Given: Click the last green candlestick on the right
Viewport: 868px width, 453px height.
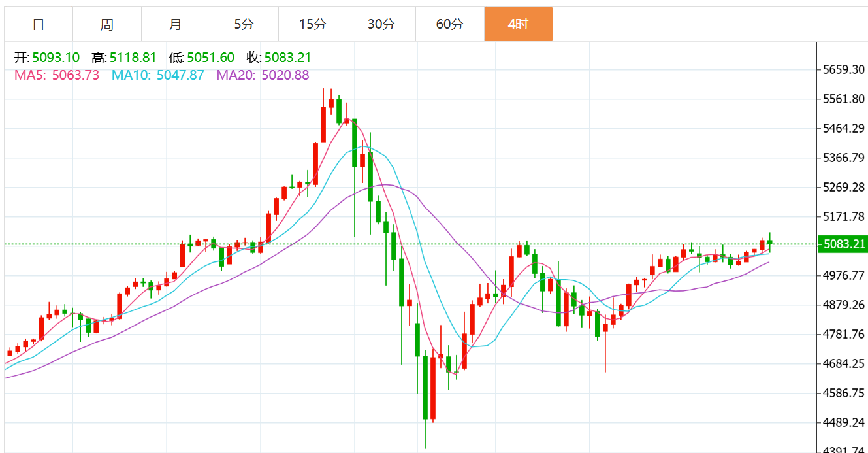Looking at the screenshot, I should coord(770,242).
